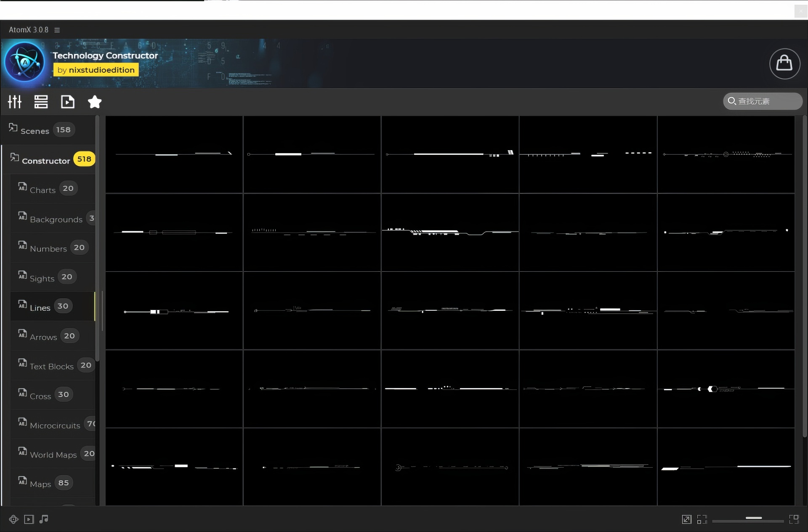Select the Arrows subcategory
This screenshot has height=532, width=808.
click(53, 336)
